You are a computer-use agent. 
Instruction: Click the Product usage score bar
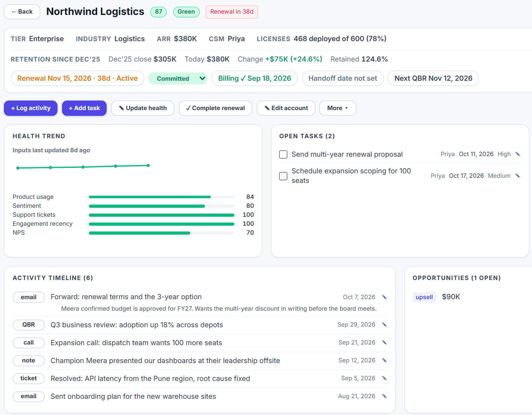tap(162, 197)
